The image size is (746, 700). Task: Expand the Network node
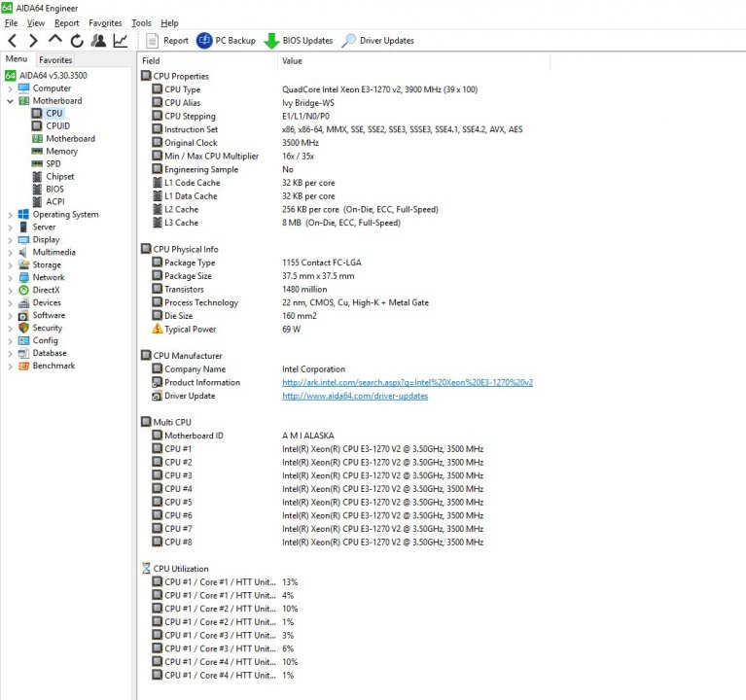10,278
